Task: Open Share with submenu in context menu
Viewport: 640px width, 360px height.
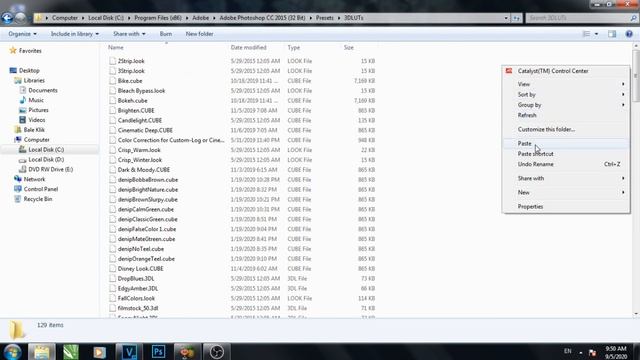Action: (x=566, y=178)
